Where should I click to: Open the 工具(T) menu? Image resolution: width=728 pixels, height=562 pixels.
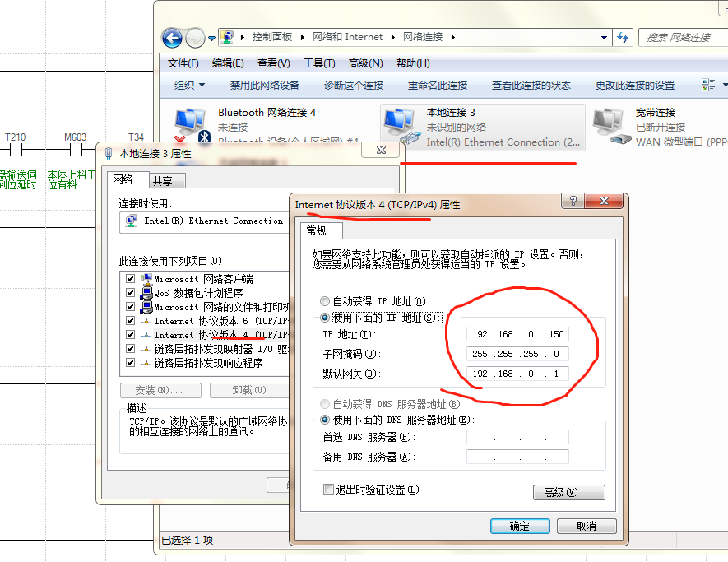pyautogui.click(x=318, y=63)
